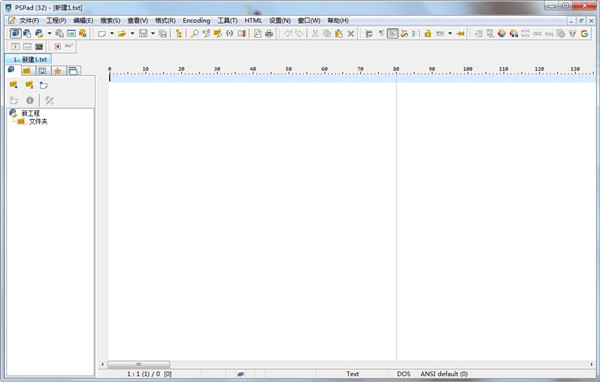Expand the Save file dropdown arrow
This screenshot has height=382, width=600.
click(153, 34)
